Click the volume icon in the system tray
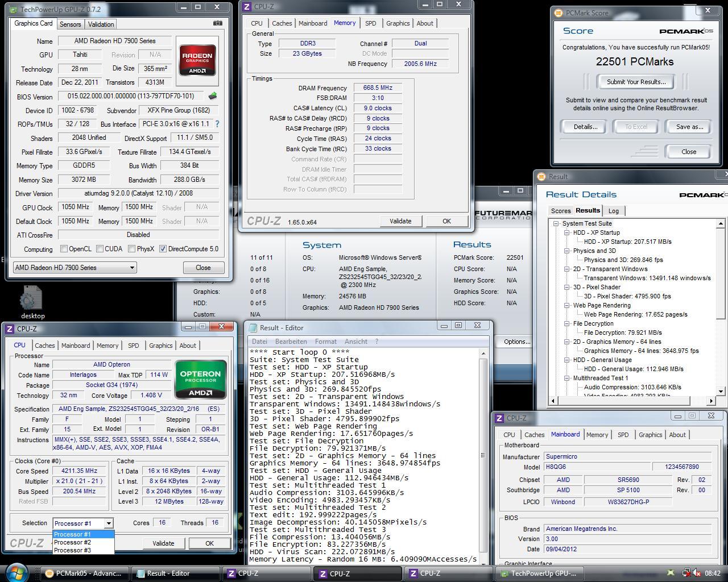 pos(697,573)
